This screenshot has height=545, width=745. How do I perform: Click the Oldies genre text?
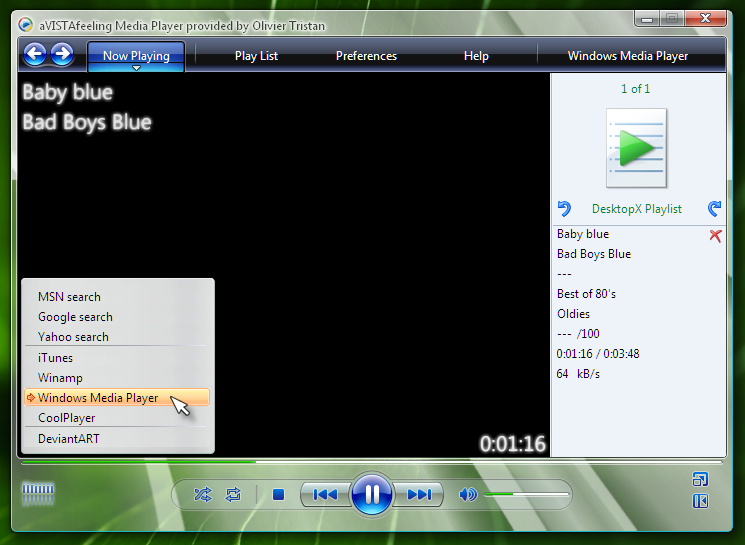tap(573, 314)
